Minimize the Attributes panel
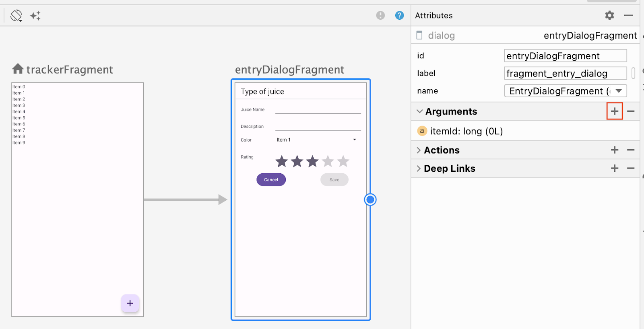 [x=628, y=15]
